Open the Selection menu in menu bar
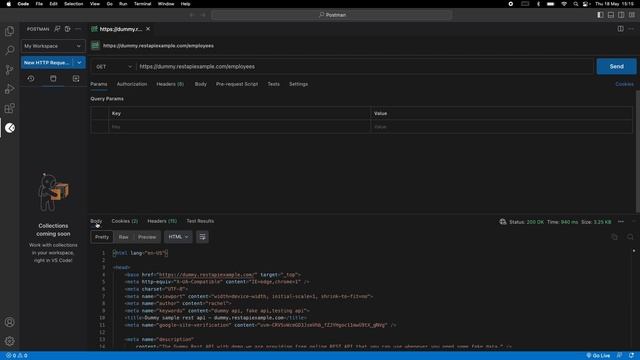 coord(73,4)
